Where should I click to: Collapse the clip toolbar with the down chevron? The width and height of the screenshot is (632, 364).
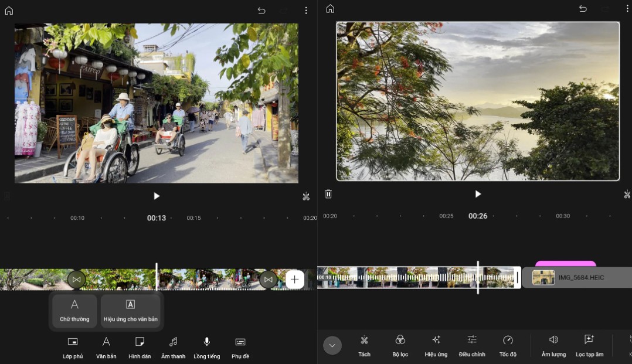point(332,345)
